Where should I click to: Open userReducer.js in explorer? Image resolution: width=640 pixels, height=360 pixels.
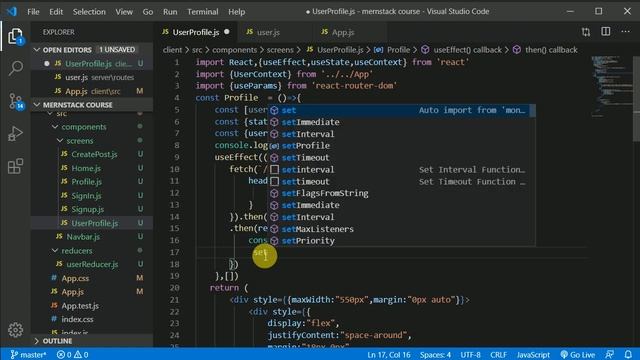point(92,264)
